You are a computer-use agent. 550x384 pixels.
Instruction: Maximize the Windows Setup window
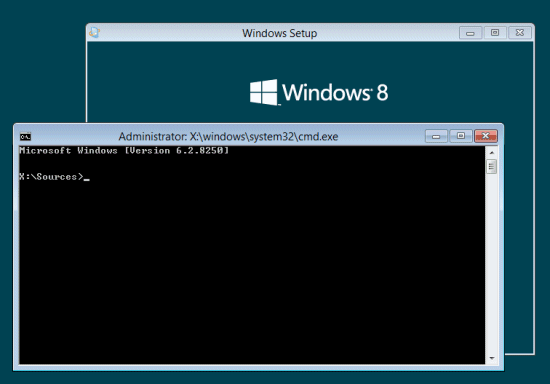(x=495, y=33)
